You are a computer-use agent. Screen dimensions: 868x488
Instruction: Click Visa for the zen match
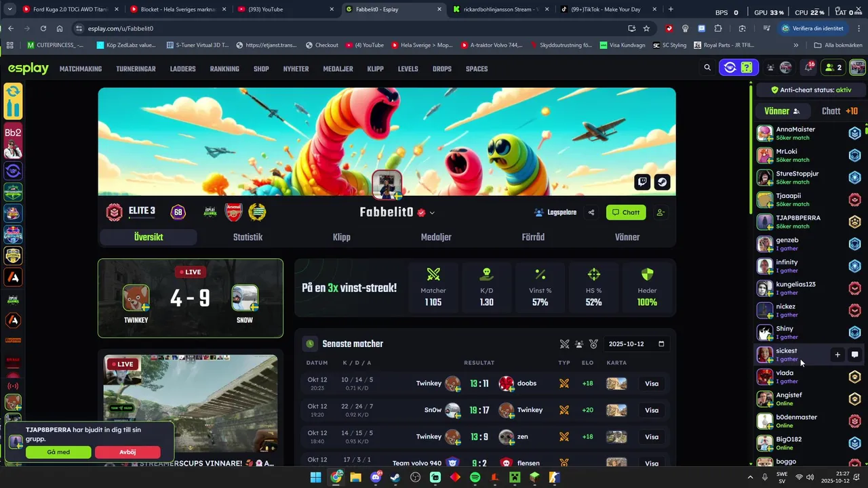point(652,437)
